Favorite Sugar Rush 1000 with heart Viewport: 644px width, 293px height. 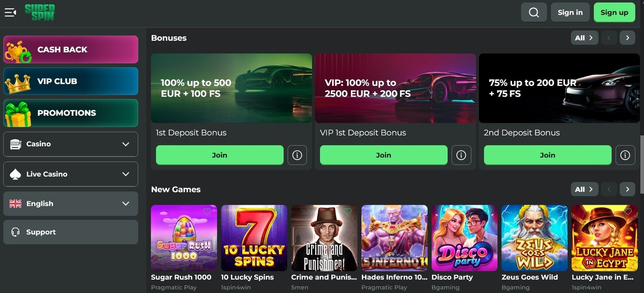207,212
